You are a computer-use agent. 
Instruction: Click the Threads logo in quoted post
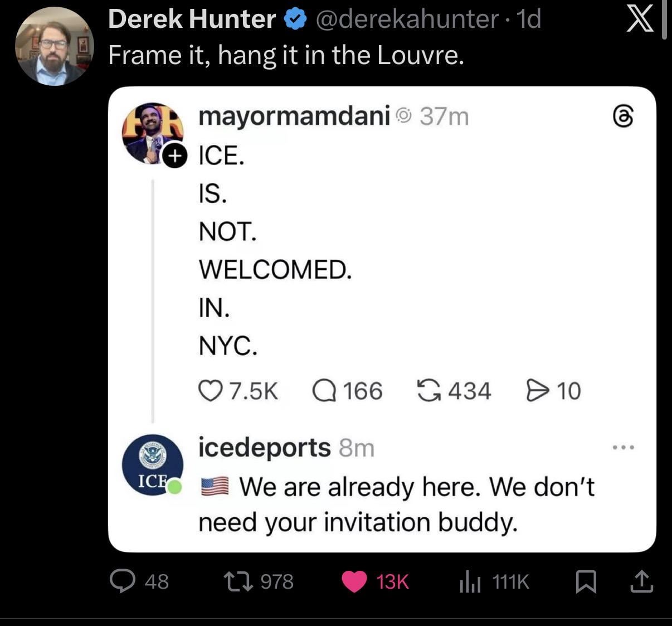[623, 117]
